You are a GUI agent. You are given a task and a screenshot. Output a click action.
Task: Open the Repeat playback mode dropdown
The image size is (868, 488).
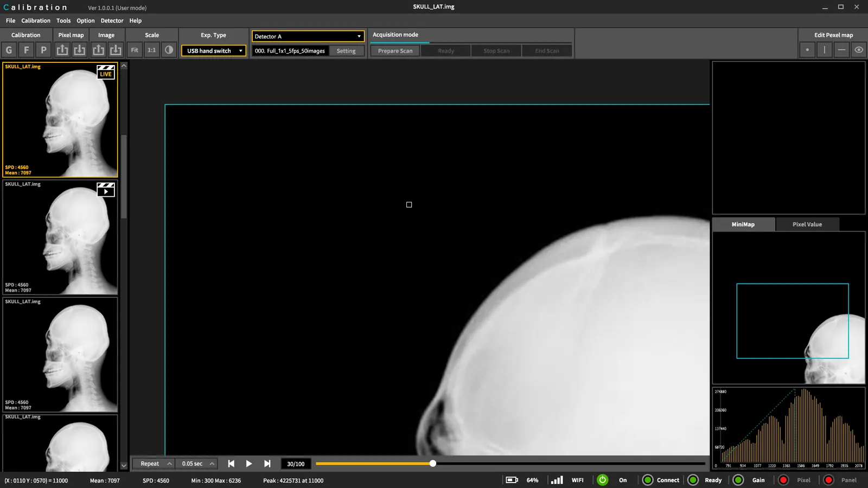tap(154, 464)
